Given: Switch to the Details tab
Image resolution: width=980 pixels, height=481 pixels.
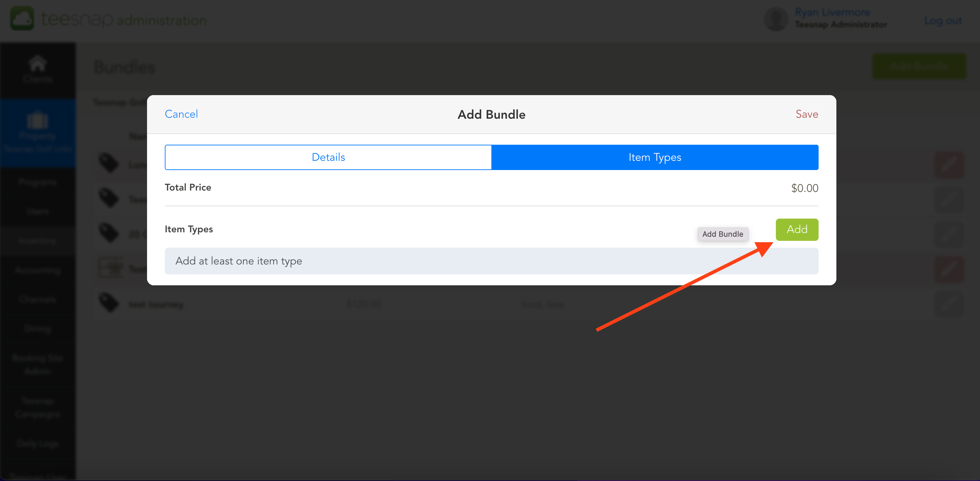Looking at the screenshot, I should click(328, 157).
